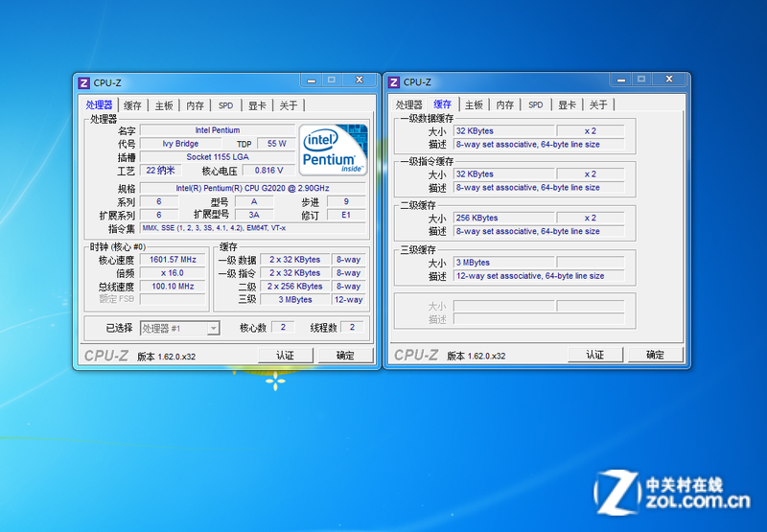Open SPD tab in right window
Viewport: 767px width, 532px height.
(x=535, y=105)
